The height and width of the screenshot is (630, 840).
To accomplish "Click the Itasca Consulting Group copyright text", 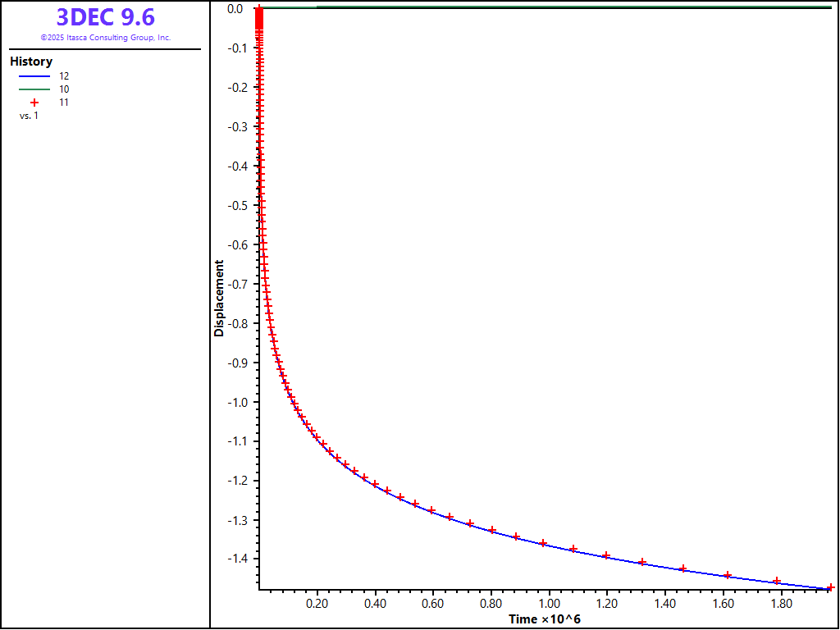I will pyautogui.click(x=105, y=38).
